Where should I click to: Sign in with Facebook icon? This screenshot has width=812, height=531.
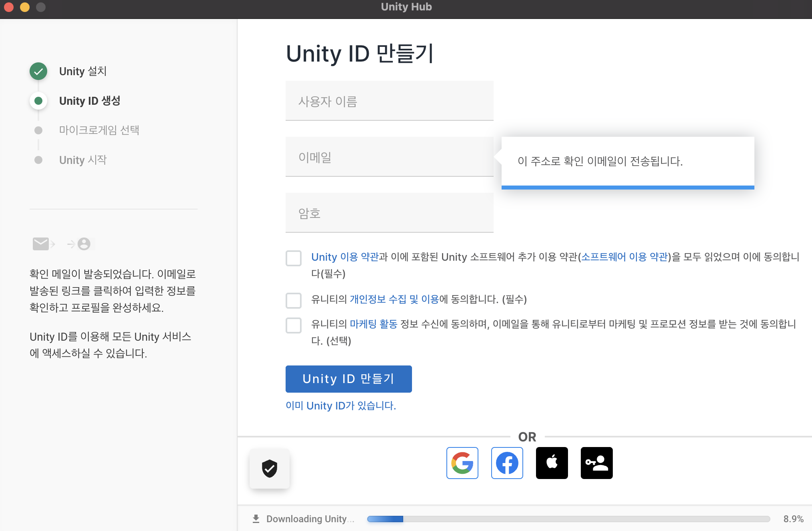point(507,463)
